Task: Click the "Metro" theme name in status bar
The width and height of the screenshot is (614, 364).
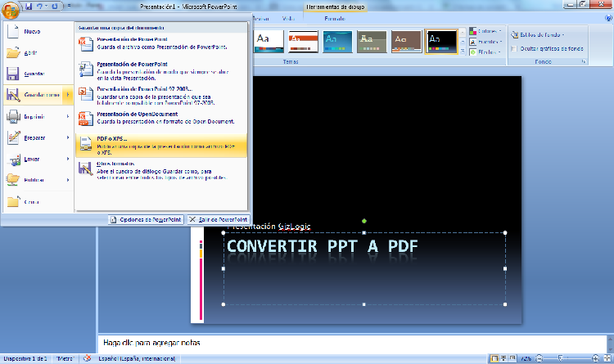Action: pyautogui.click(x=65, y=358)
